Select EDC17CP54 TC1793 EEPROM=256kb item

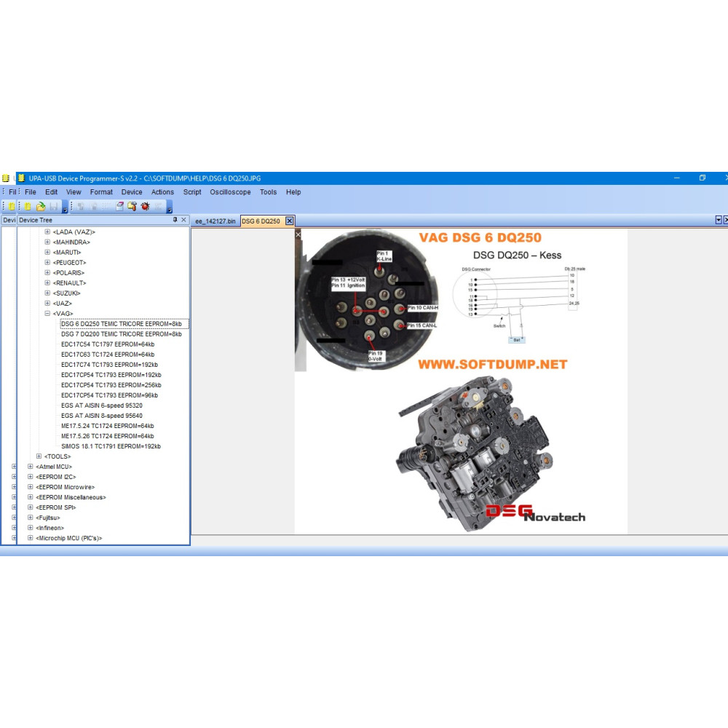111,385
